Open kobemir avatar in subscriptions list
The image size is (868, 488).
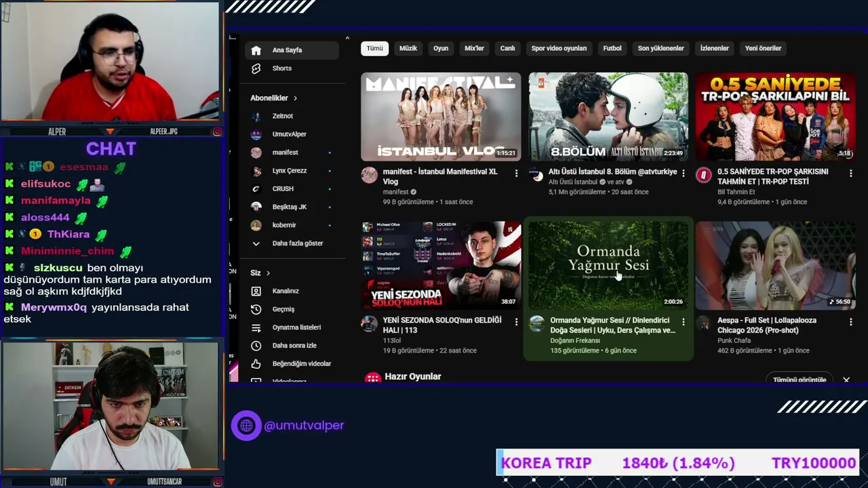point(256,225)
